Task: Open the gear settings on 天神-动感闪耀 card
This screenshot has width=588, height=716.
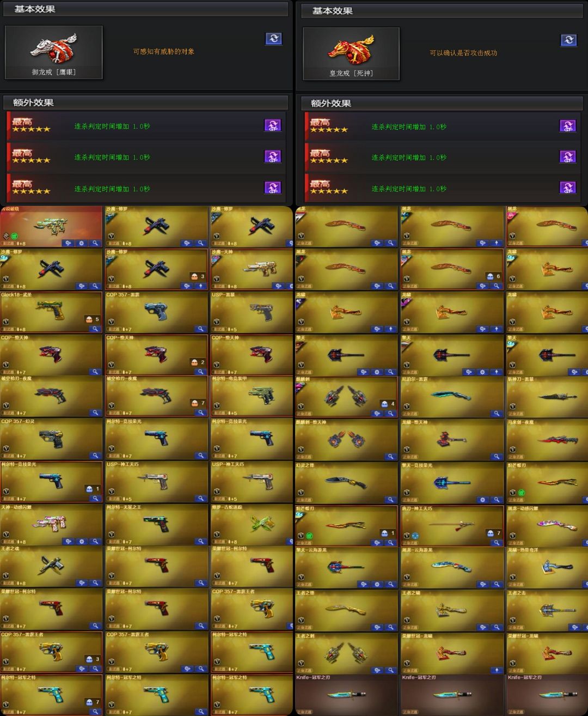Action: click(82, 542)
